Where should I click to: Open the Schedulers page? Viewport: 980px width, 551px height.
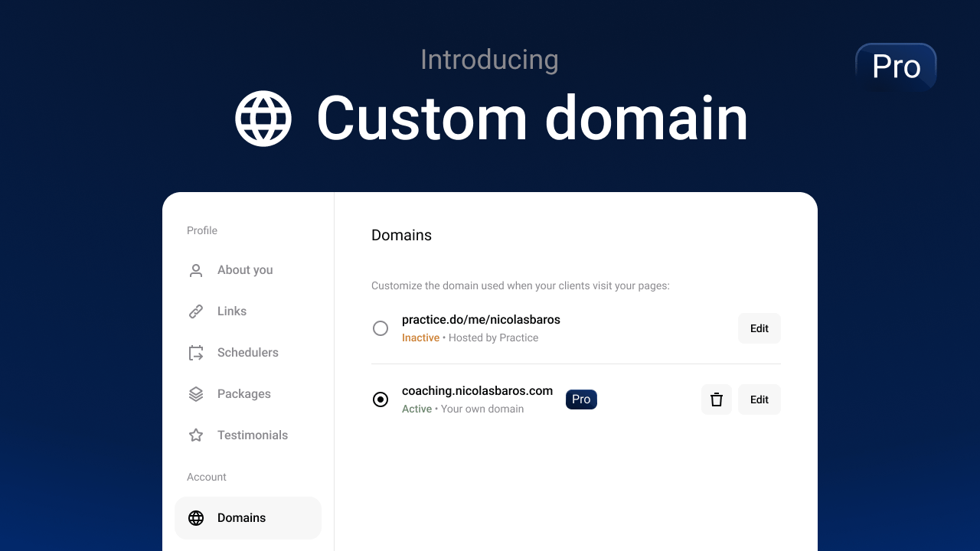248,353
